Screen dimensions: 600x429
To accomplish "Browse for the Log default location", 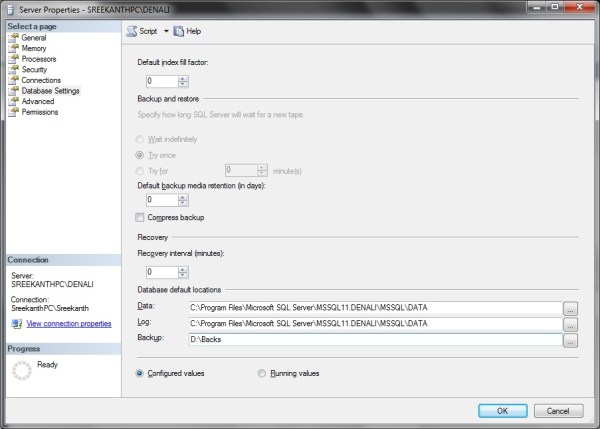I will coord(570,324).
